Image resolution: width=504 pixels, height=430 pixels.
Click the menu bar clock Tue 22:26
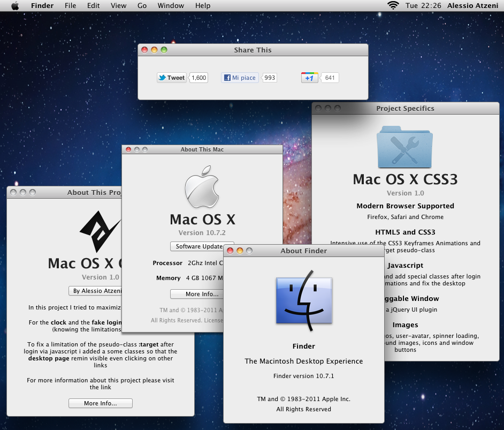point(423,5)
